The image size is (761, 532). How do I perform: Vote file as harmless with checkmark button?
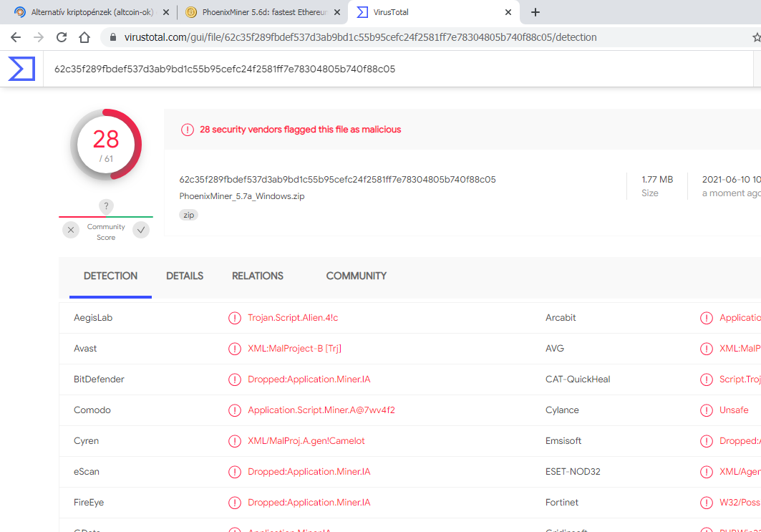tap(141, 230)
